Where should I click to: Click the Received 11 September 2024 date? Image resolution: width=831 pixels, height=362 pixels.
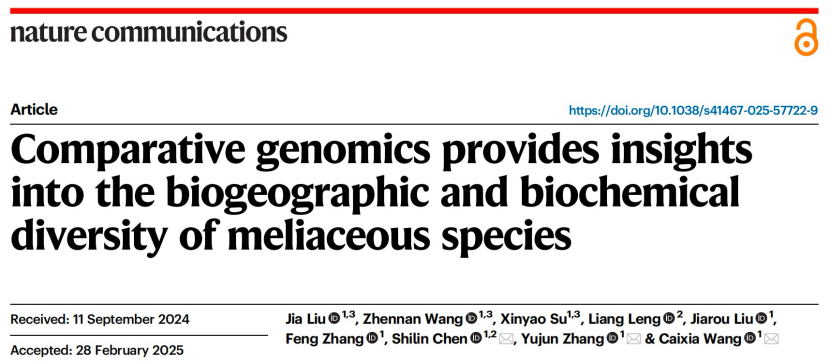tap(100, 320)
